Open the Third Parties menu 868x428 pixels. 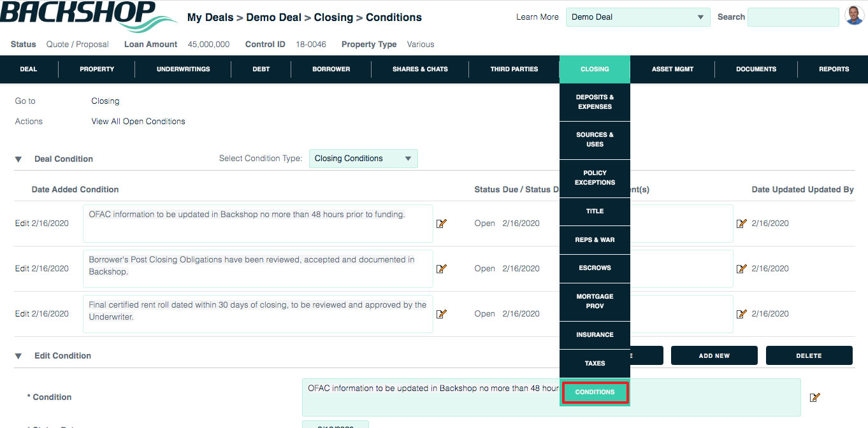[x=514, y=69]
